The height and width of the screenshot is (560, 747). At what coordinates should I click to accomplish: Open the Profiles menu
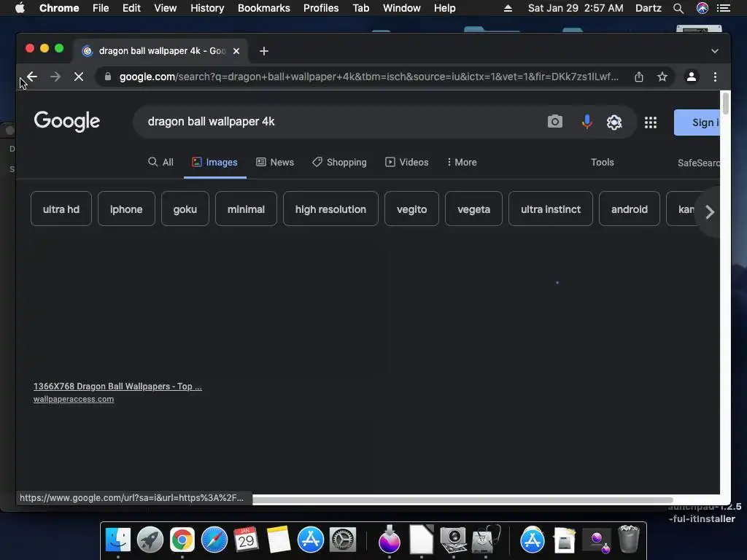pyautogui.click(x=321, y=8)
